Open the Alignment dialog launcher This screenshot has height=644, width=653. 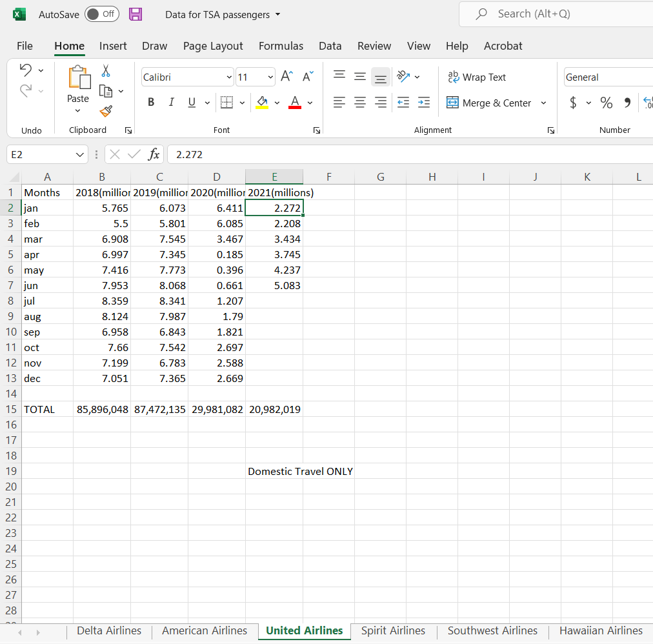tap(551, 130)
